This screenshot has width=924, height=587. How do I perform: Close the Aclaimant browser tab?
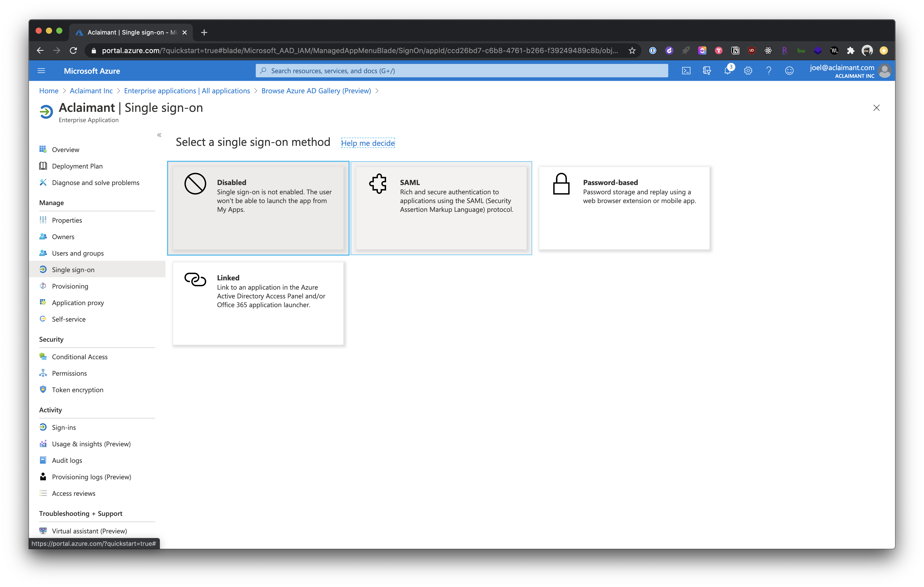coord(185,32)
